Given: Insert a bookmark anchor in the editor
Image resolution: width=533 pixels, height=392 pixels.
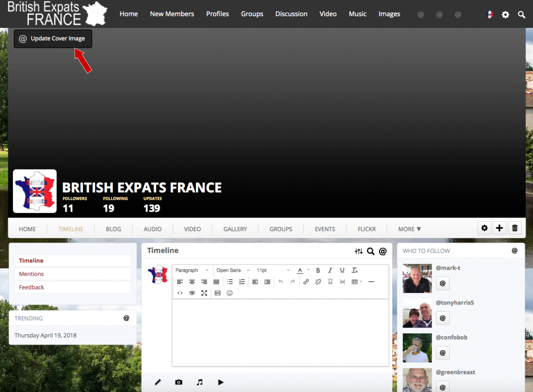Looking at the screenshot, I should [330, 282].
